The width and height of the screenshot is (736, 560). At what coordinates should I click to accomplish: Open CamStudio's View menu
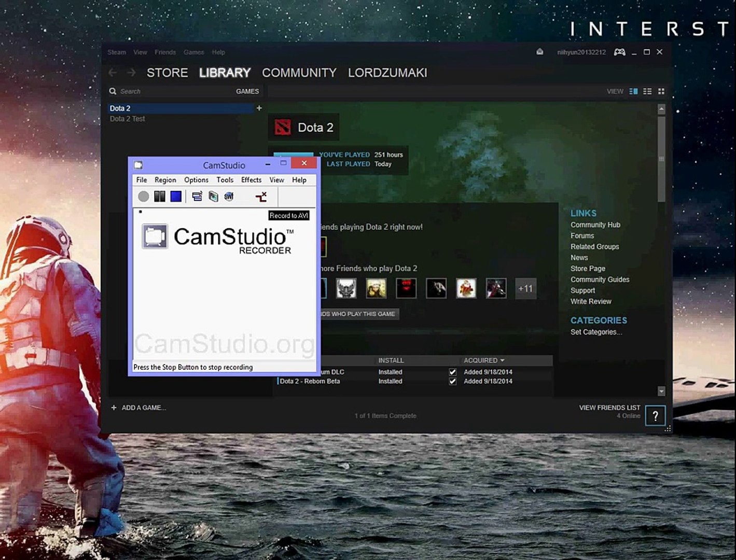(x=276, y=180)
